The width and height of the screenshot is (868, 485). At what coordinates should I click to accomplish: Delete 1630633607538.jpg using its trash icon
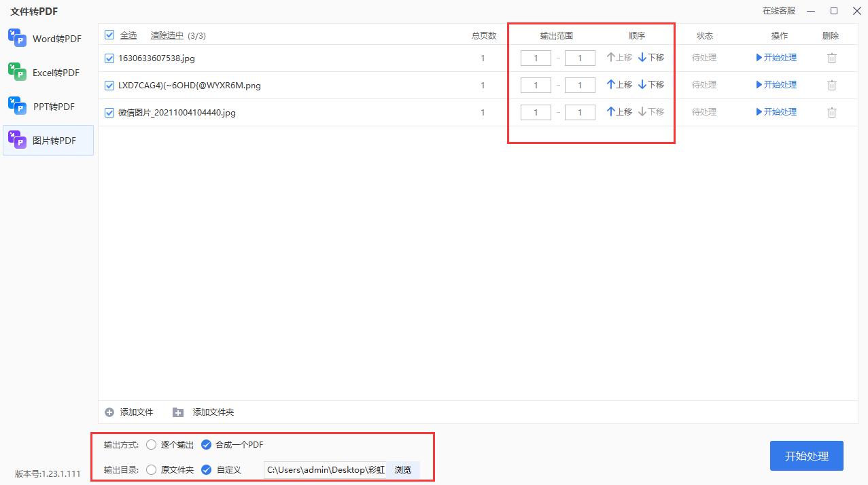tap(831, 58)
